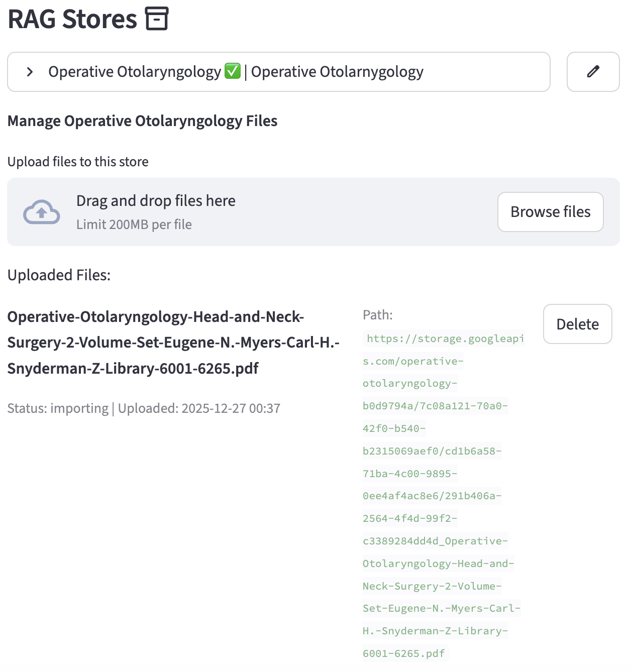This screenshot has width=631, height=672.
Task: Click the 'Uploaded: 2025-12-27 00:37' timestamp
Action: point(199,408)
